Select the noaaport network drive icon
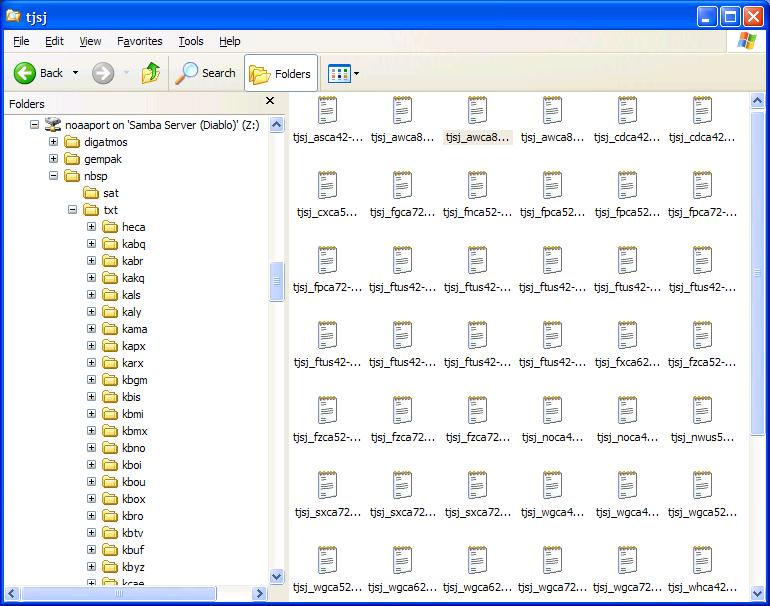This screenshot has width=770, height=606. 53,125
